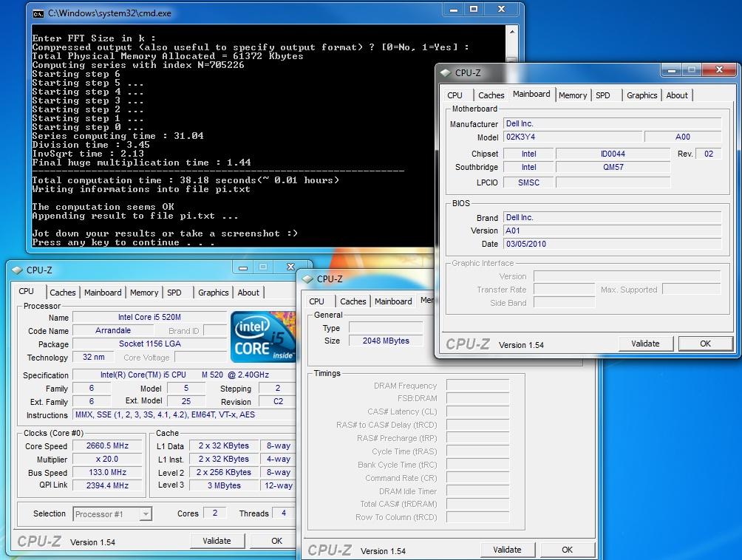This screenshot has height=560, width=742.
Task: Close the CPU tab CPU-Z window
Action: (x=290, y=267)
